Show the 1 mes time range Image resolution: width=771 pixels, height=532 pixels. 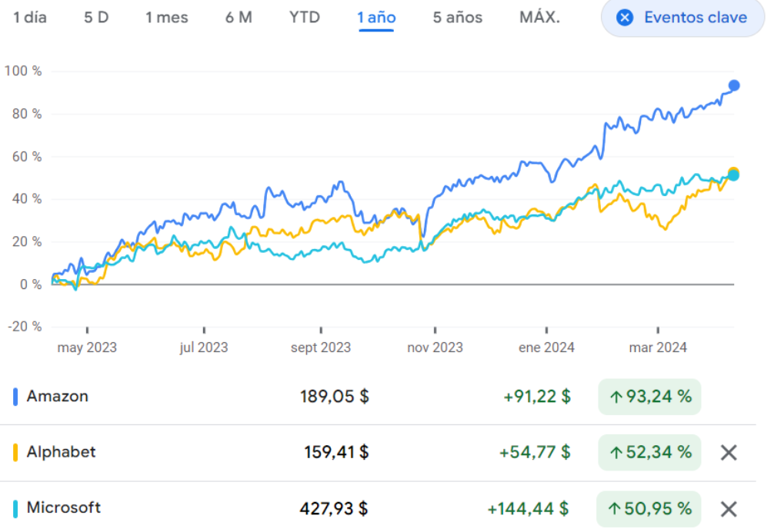point(167,18)
